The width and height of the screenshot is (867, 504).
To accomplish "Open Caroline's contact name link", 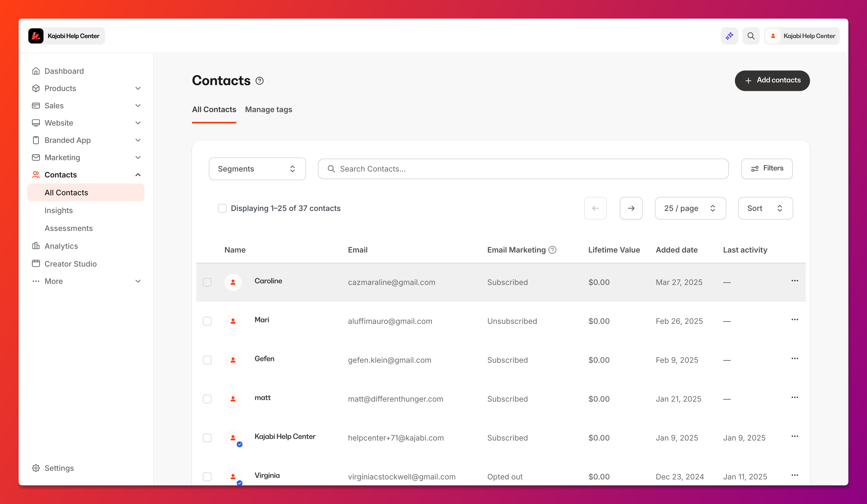I will [x=268, y=281].
